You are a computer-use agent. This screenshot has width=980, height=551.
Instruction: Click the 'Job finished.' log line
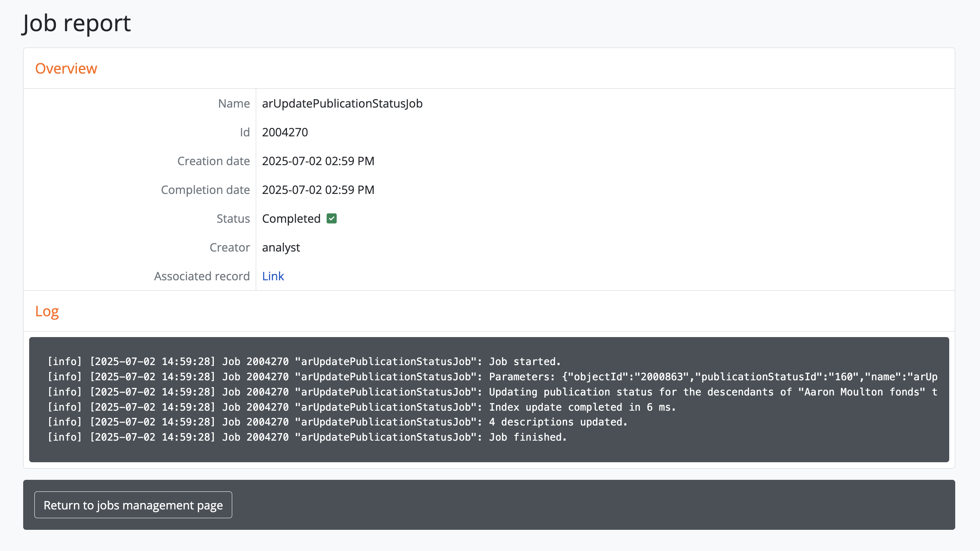(x=307, y=437)
